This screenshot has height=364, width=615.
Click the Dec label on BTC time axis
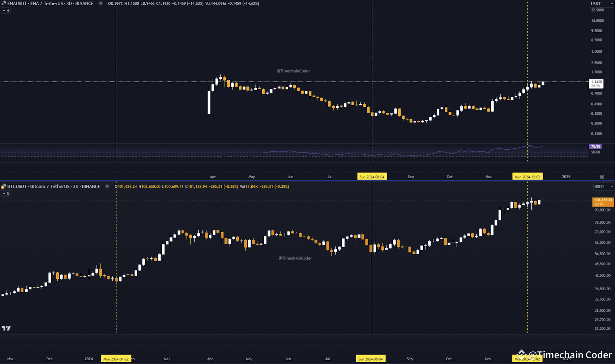[50, 359]
